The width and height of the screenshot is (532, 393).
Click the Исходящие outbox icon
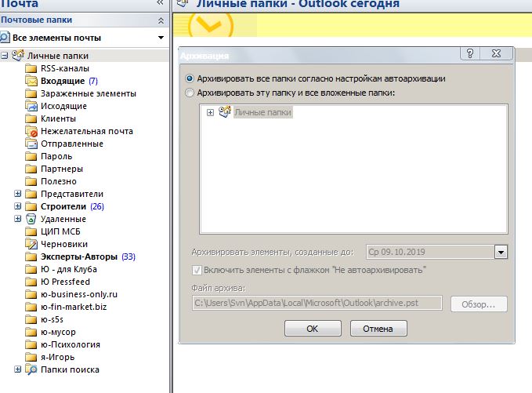click(31, 107)
